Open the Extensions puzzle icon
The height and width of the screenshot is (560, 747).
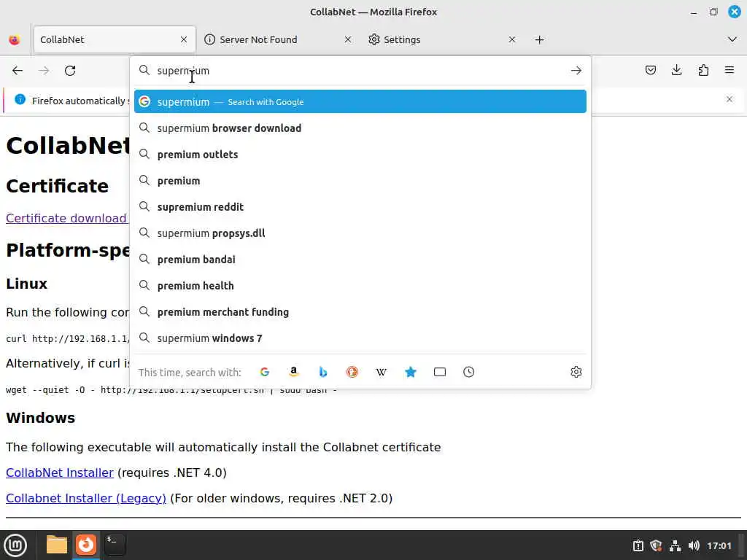703,71
